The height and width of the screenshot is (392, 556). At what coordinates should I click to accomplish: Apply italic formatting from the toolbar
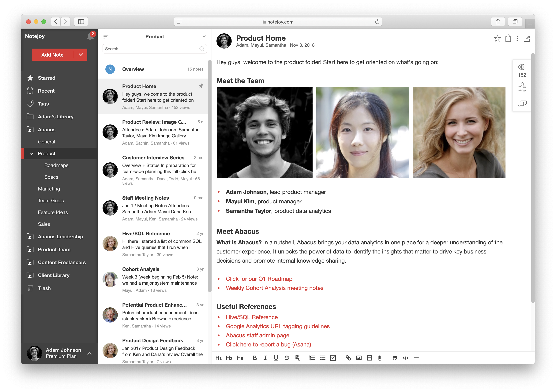(265, 358)
